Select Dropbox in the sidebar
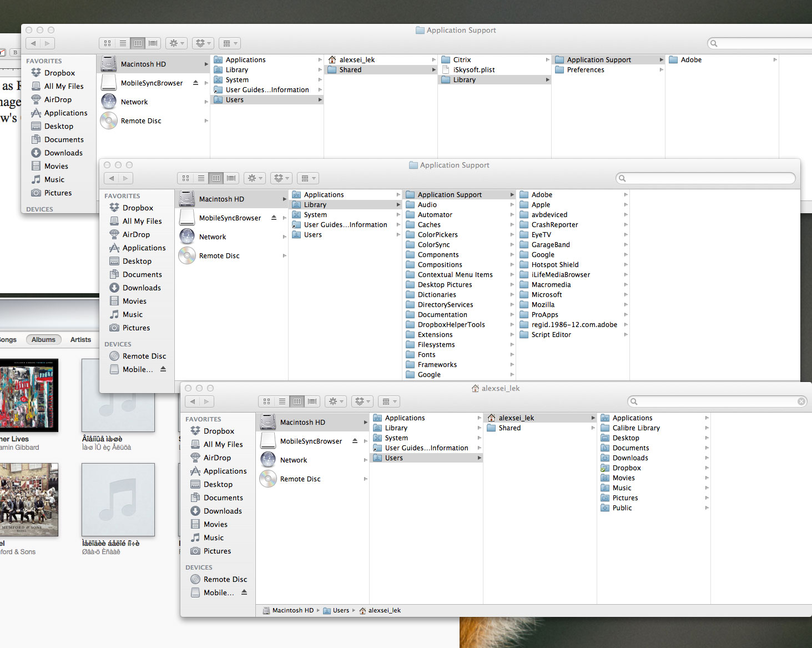812x648 pixels. pos(217,431)
